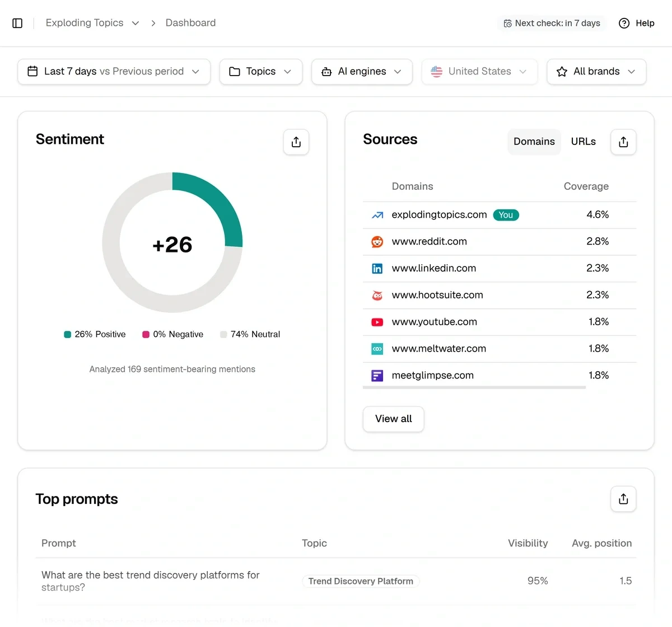The width and height of the screenshot is (672, 627).
Task: Click the Sources export share icon
Action: point(623,142)
